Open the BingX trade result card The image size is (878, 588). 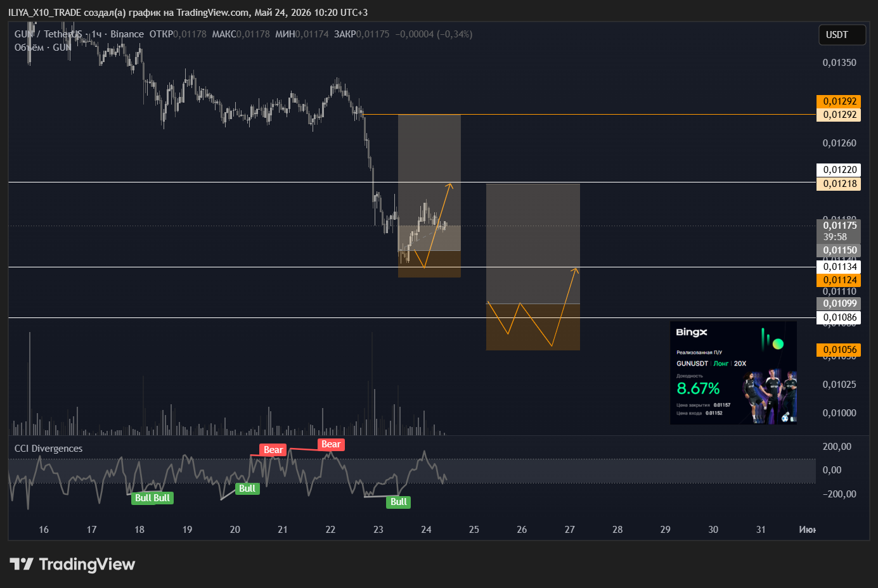[x=733, y=373]
